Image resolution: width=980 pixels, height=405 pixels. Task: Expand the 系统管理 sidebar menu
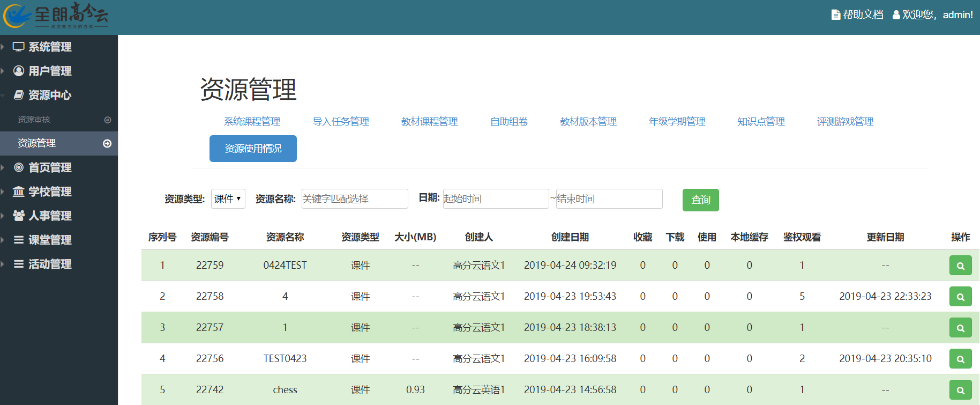coord(49,47)
